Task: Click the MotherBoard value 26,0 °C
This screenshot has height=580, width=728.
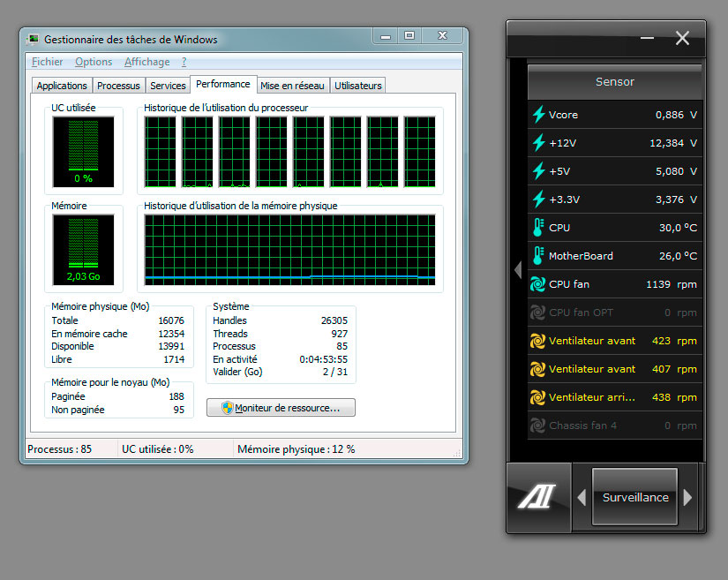Action: coord(678,256)
